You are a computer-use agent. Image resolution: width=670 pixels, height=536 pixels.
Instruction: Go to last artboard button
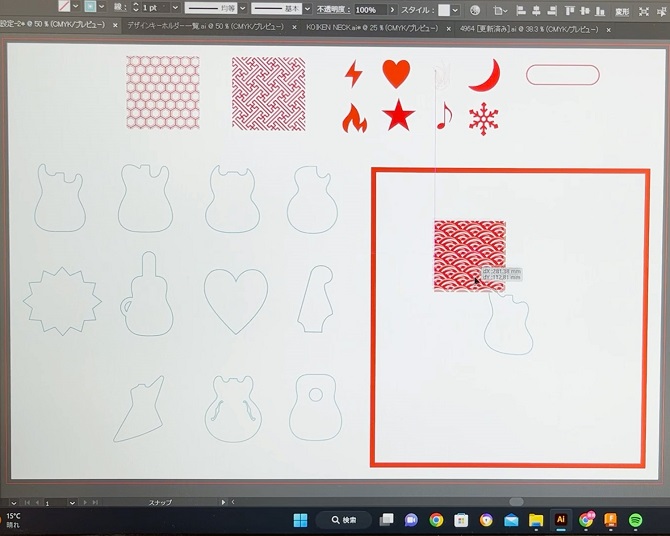[95, 503]
